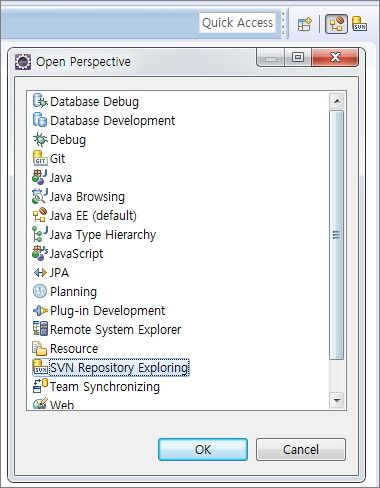Viewport: 380px width, 488px height.
Task: Select Java Browsing perspective
Action: pos(87,197)
